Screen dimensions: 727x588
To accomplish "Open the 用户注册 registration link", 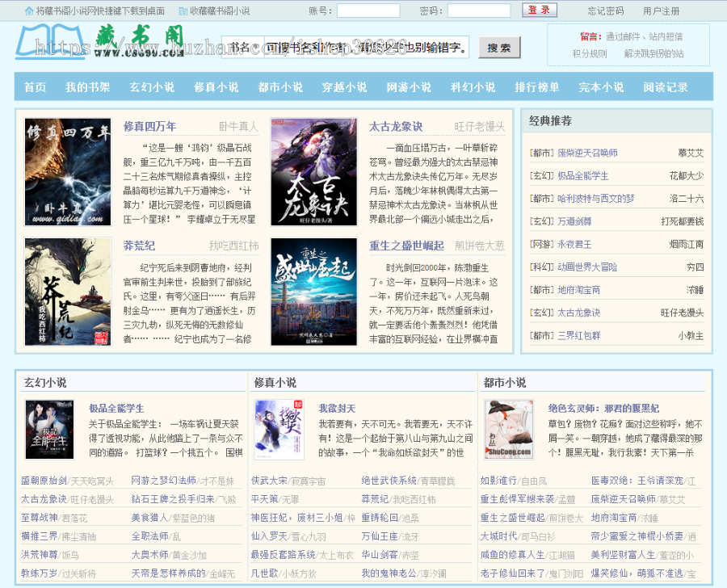I will click(x=661, y=10).
